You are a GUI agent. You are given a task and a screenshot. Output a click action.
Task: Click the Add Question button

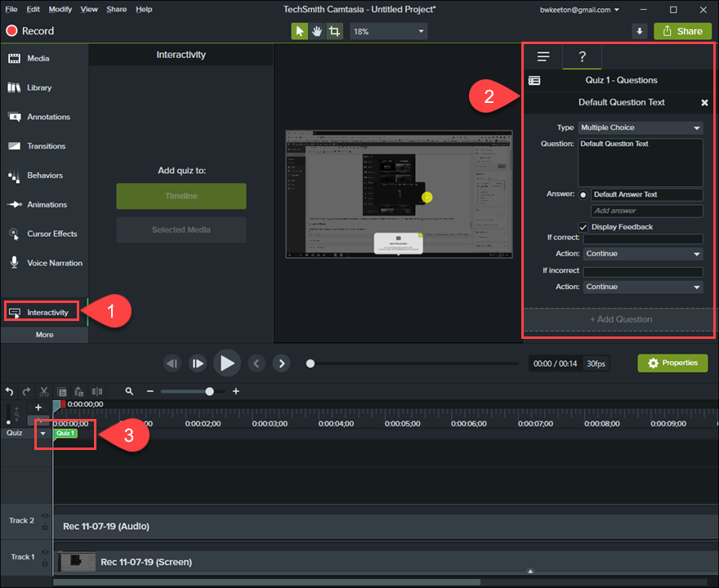pos(619,318)
